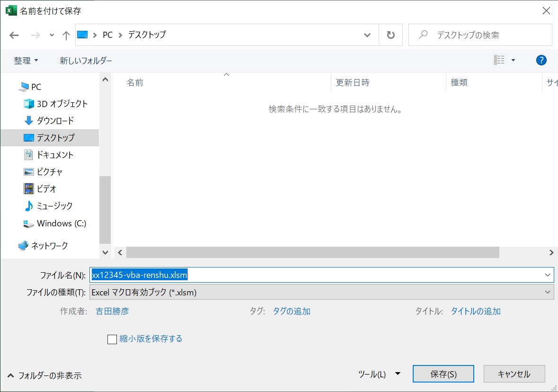Click the refresh icon next to the address bar

[x=391, y=35]
